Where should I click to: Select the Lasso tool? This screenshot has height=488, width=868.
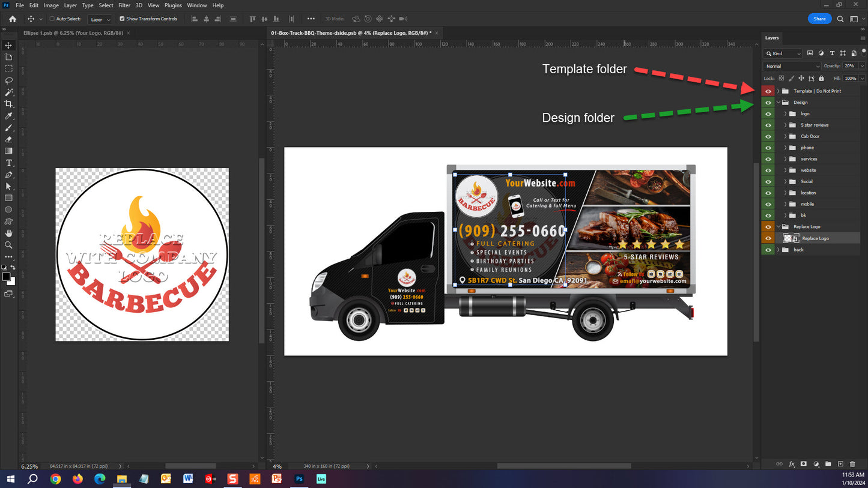[x=8, y=80]
